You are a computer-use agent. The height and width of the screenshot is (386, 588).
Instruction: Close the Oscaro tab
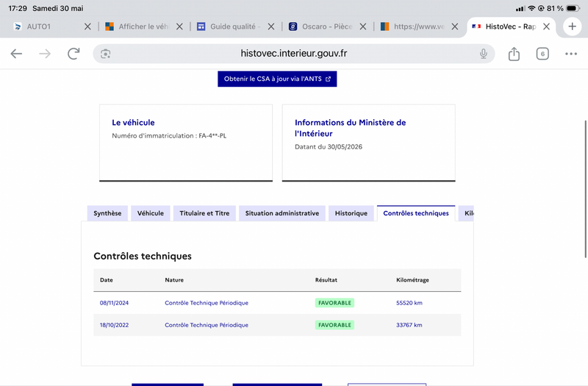[x=362, y=26]
